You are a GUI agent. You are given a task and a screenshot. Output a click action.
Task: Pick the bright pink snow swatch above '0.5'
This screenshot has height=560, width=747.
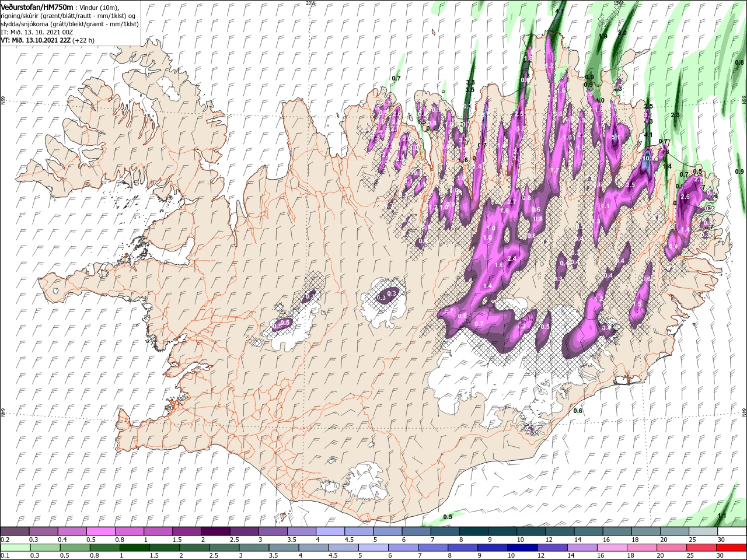[100, 531]
